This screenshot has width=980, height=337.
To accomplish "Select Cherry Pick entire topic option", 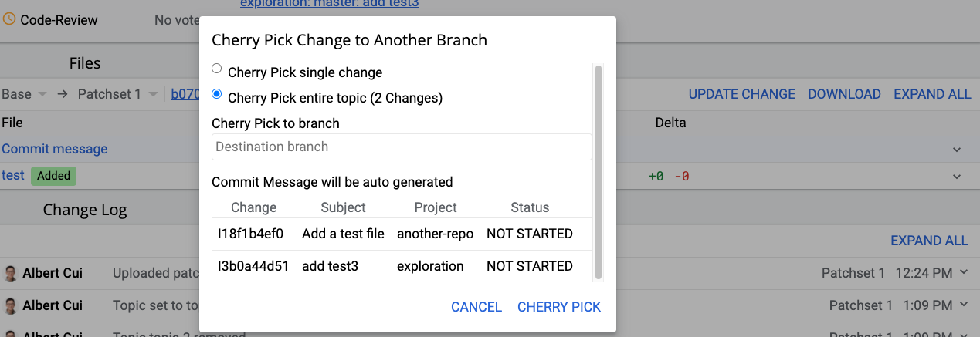I will [x=217, y=95].
